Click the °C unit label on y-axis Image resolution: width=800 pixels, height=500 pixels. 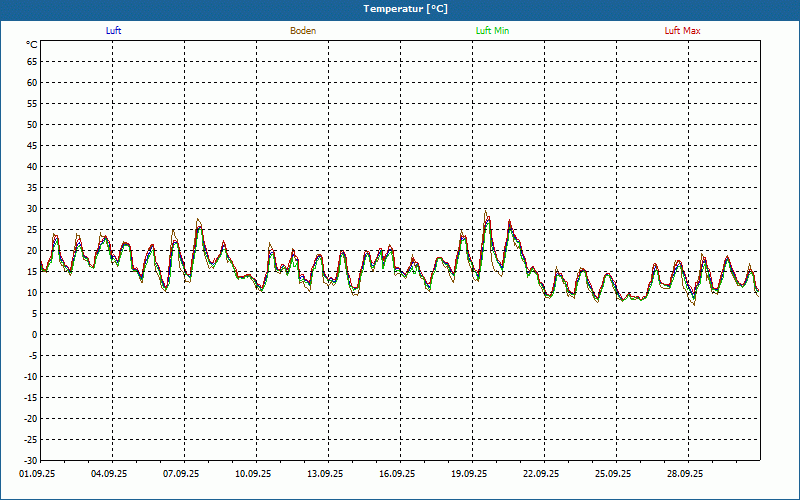(31, 45)
